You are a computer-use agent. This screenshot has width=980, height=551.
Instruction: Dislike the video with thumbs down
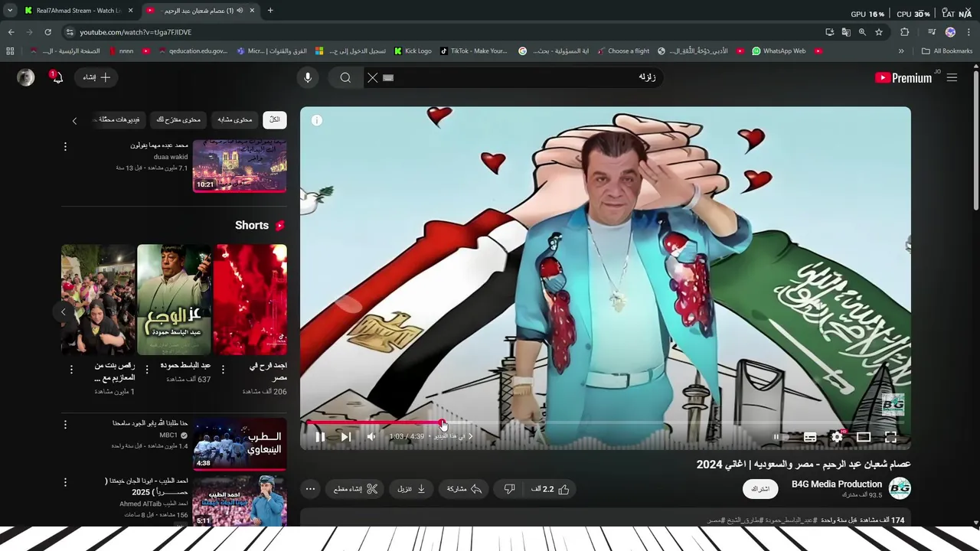click(509, 489)
